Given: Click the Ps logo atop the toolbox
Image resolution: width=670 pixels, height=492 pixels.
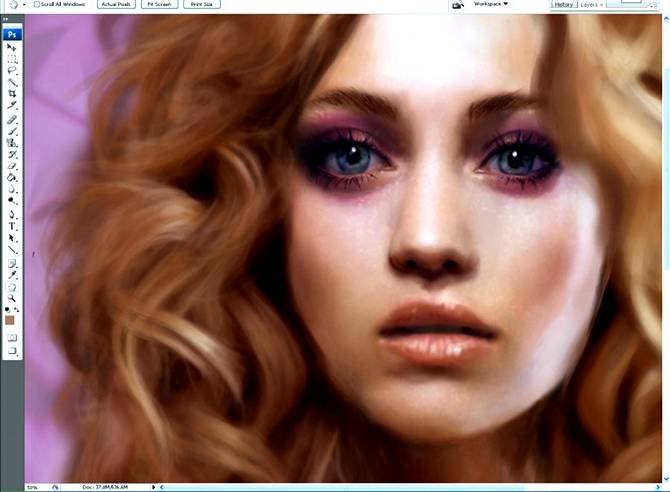Looking at the screenshot, I should pos(12,33).
